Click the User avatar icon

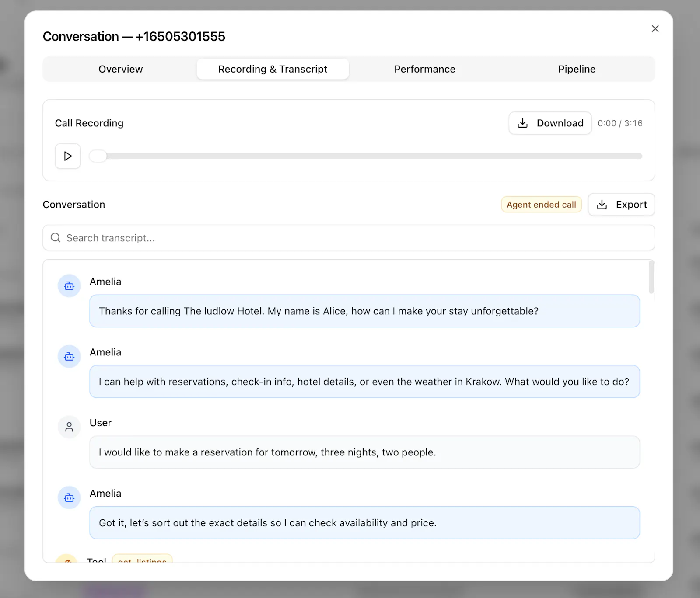[69, 427]
